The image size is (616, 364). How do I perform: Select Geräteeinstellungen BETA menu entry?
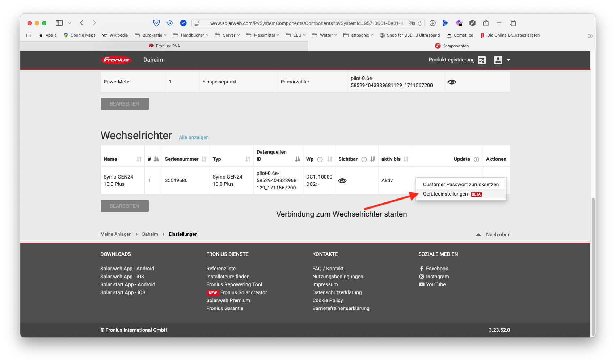point(461,194)
